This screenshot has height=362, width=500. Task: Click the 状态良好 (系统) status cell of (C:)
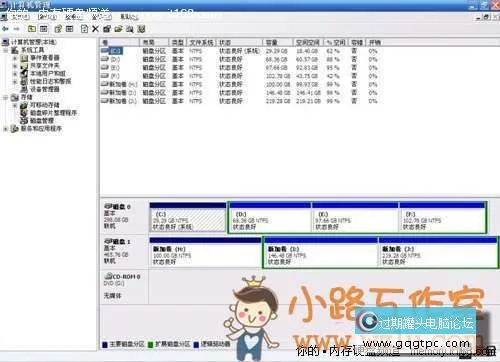pos(239,51)
